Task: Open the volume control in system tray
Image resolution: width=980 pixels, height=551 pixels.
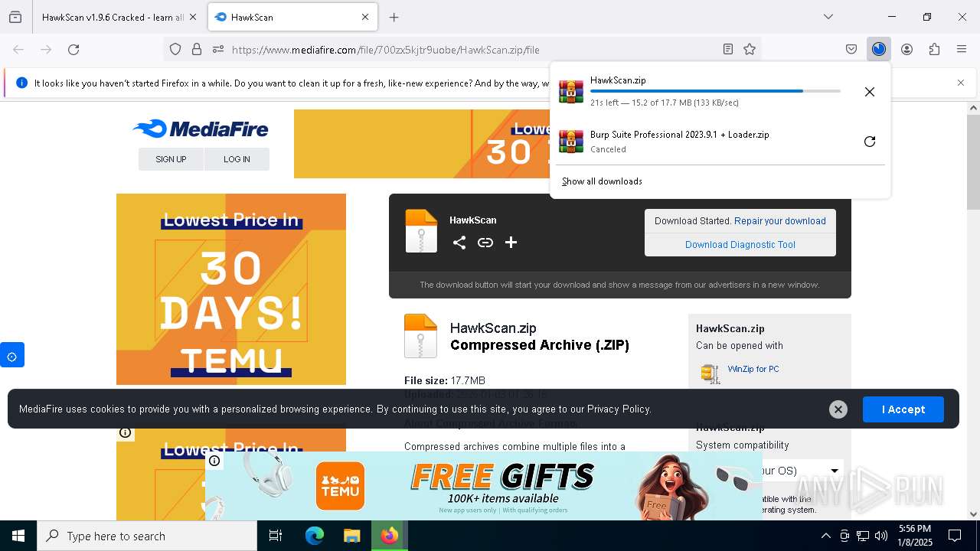Action: (x=881, y=536)
